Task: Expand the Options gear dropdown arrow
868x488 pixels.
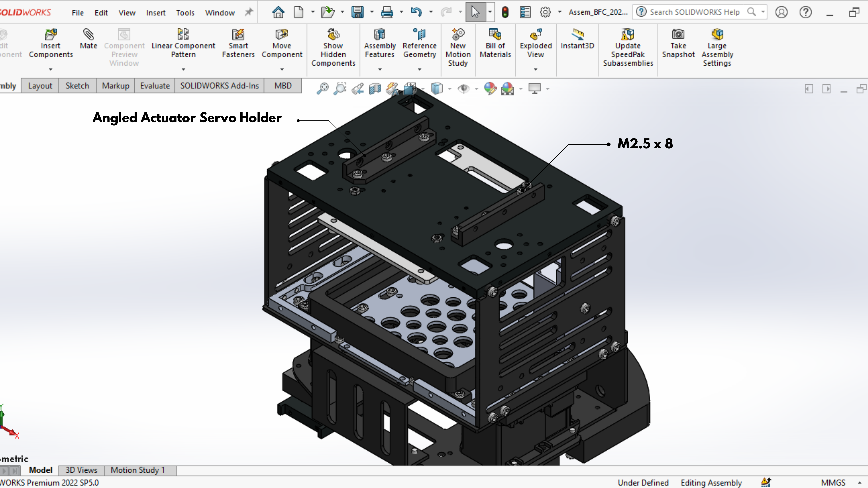Action: (560, 12)
